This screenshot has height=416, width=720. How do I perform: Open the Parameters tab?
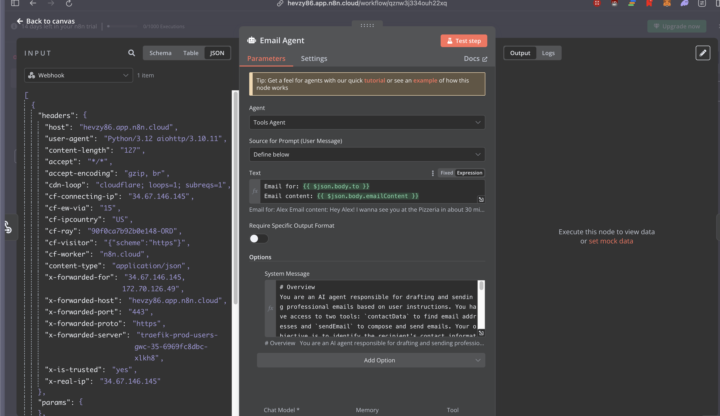click(266, 59)
